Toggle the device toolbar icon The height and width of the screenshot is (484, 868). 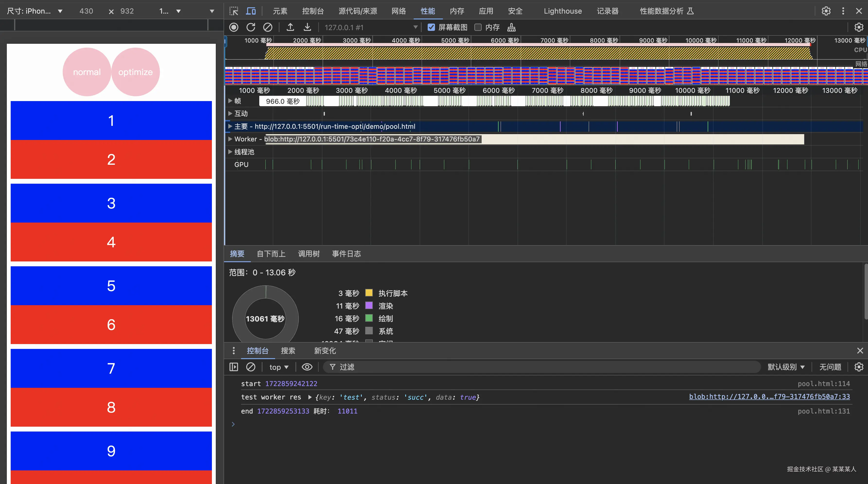pyautogui.click(x=251, y=11)
